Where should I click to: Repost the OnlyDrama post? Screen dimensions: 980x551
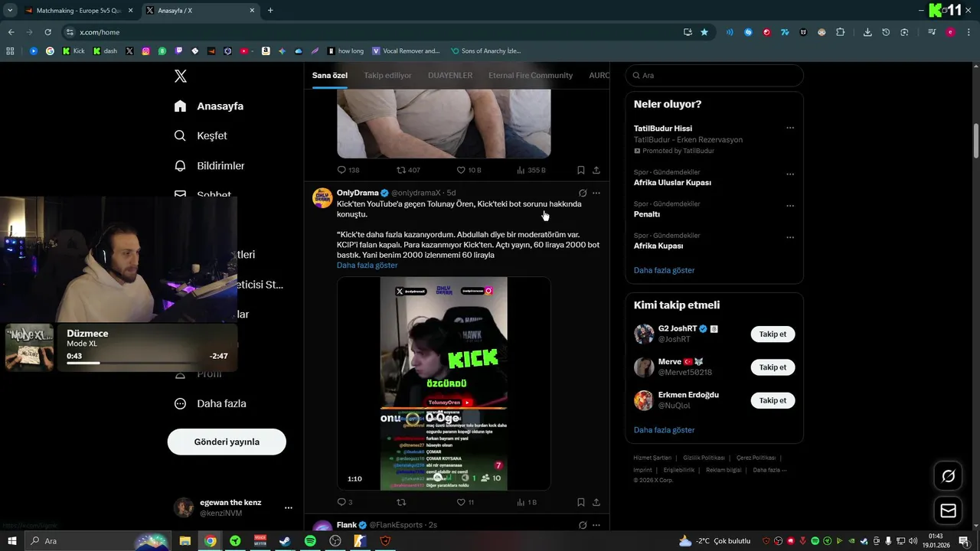point(400,502)
